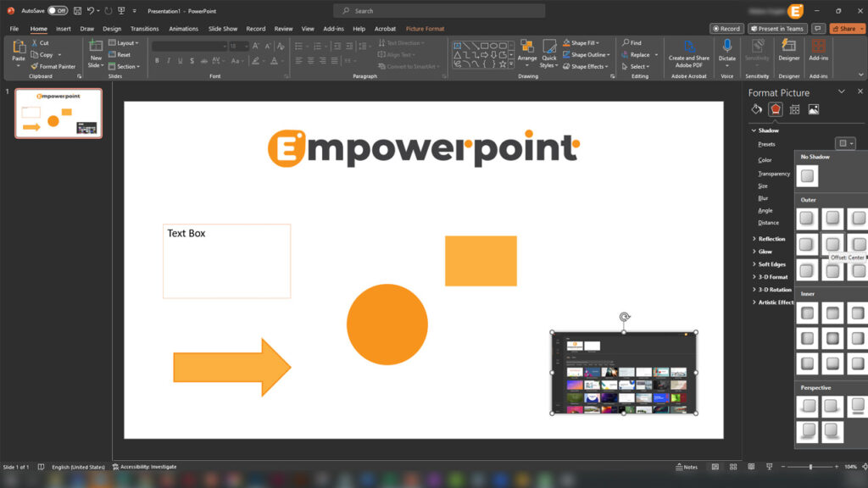Select the Effects pentagon tab icon

coord(775,109)
